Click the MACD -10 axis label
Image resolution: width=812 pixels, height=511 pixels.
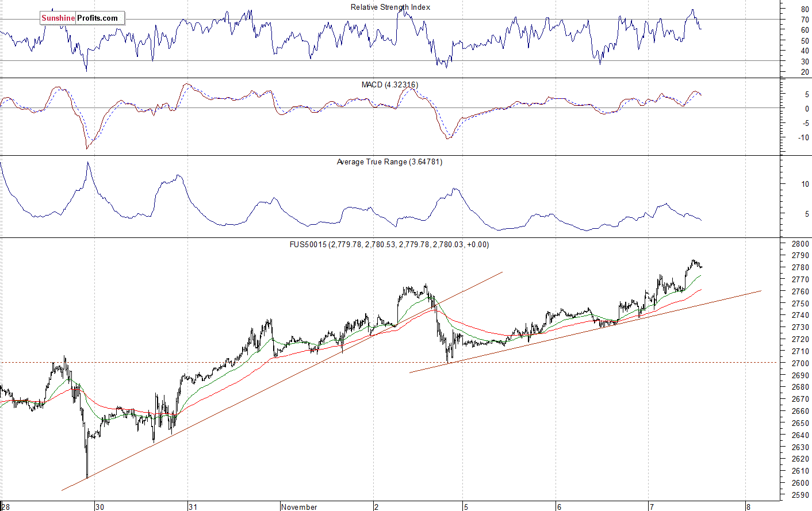pos(803,138)
